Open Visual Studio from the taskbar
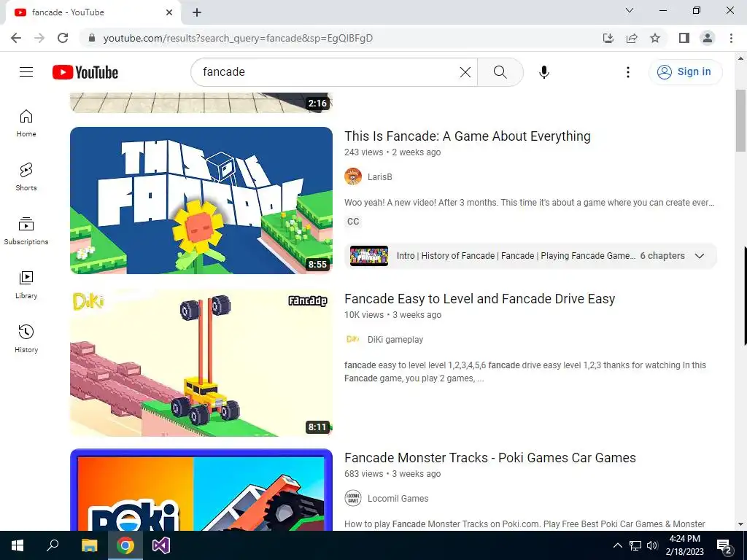 161,545
